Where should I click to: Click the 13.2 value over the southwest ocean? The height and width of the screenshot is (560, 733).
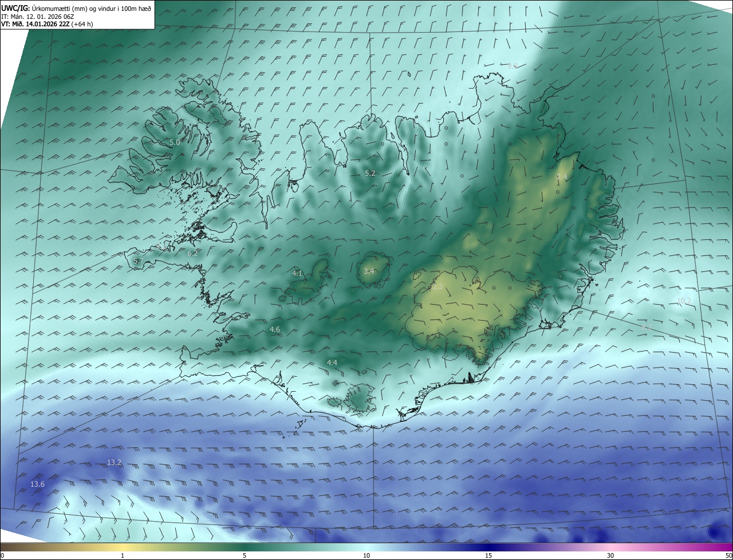click(x=115, y=462)
